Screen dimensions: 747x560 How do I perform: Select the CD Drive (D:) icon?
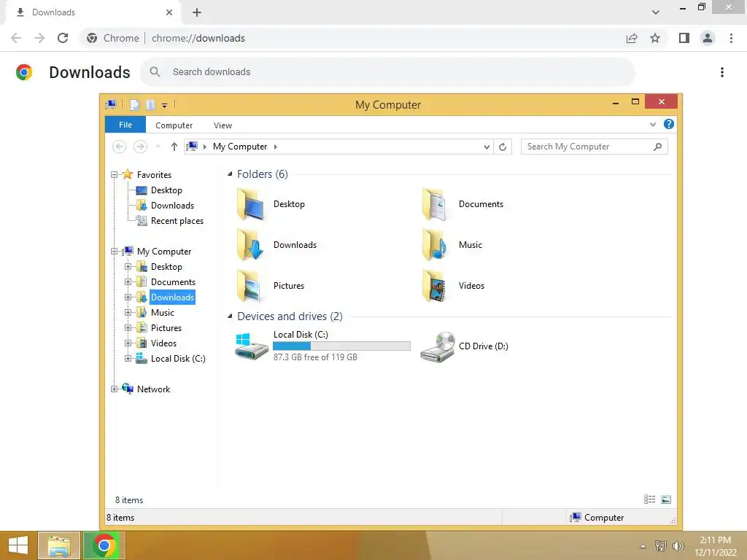[x=438, y=346]
